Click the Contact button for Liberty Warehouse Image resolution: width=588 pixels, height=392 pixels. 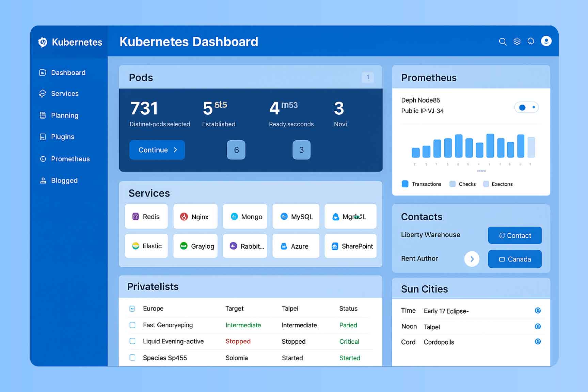click(x=514, y=235)
